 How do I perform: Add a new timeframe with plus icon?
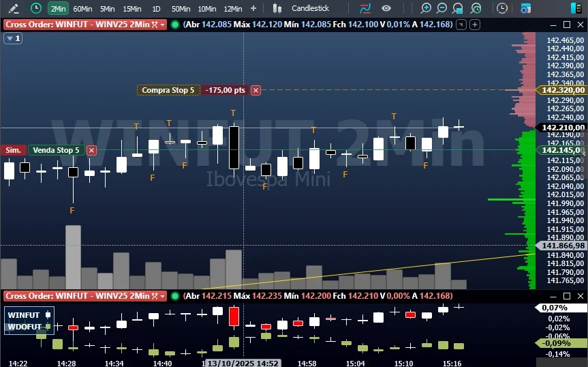click(x=253, y=8)
